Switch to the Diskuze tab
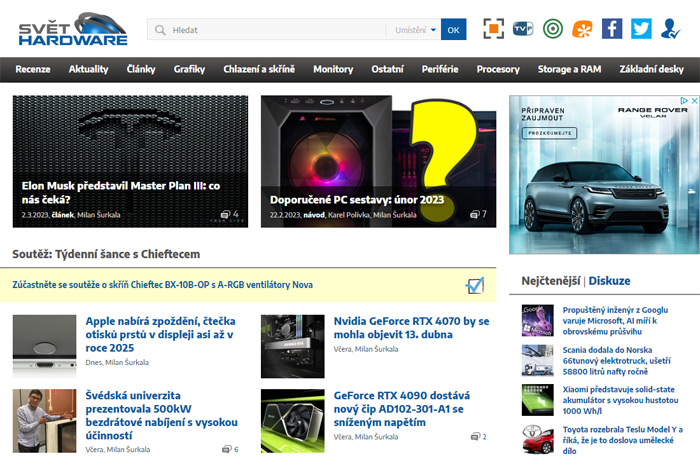700x461 pixels. point(611,281)
